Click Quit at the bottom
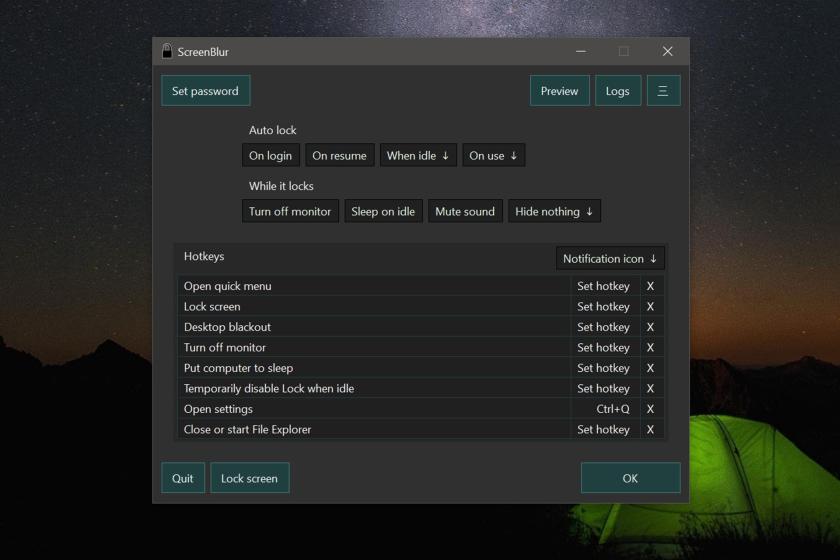Viewport: 840px width, 560px height. pos(183,478)
